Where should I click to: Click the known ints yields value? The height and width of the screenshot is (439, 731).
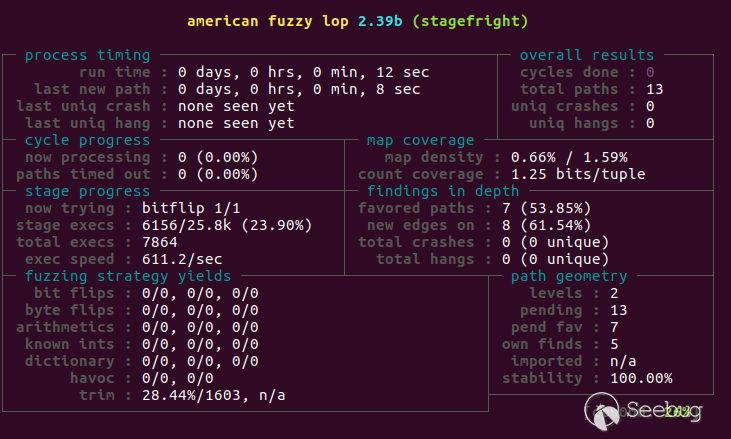coord(200,344)
